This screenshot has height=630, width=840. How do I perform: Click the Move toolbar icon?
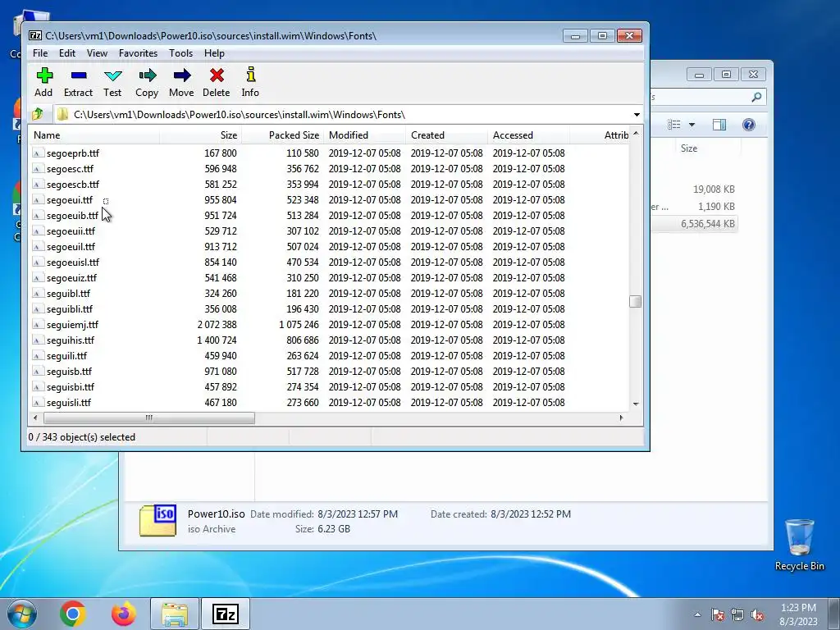[x=182, y=75]
